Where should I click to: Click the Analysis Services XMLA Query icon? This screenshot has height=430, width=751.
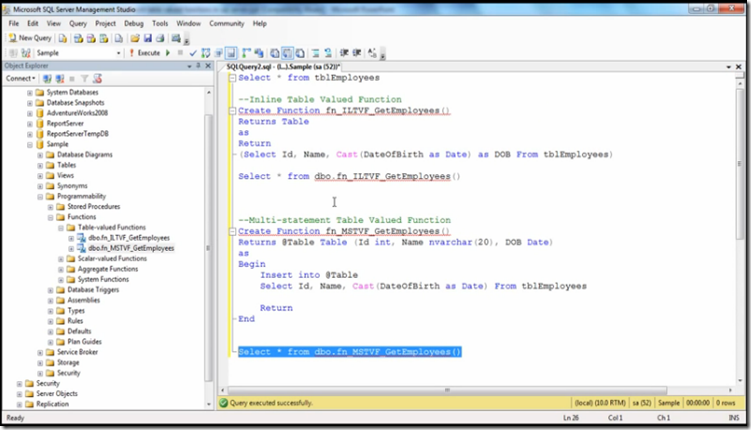pos(104,38)
